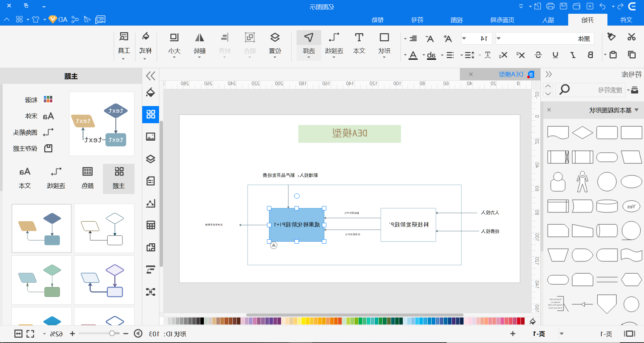Click the Save disk icon in title bar
Image resolution: width=644 pixels, height=343 pixels.
563,6
